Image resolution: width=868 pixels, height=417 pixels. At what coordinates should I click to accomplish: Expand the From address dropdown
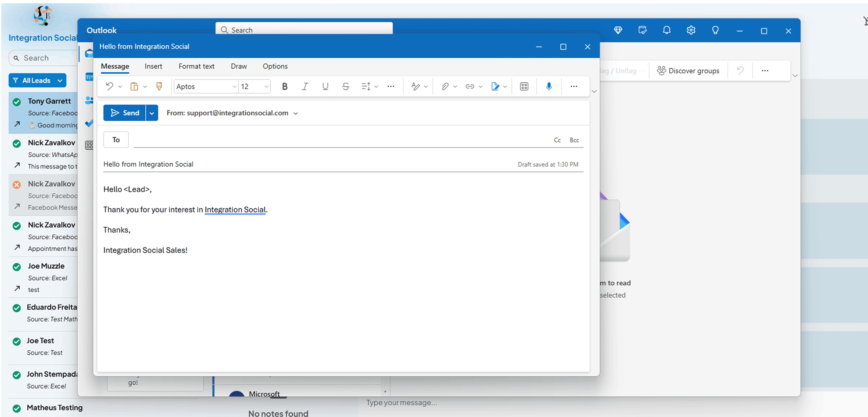point(295,113)
